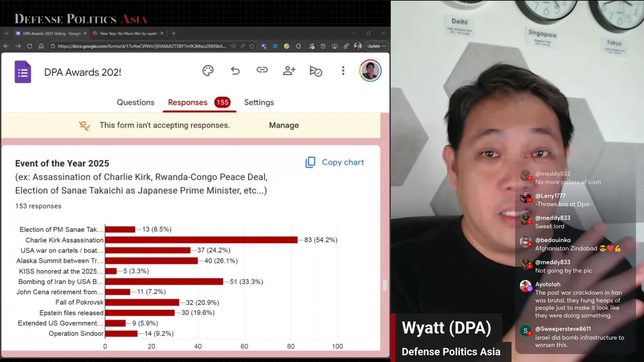Bookmark this page with the star

pyautogui.click(x=252, y=46)
